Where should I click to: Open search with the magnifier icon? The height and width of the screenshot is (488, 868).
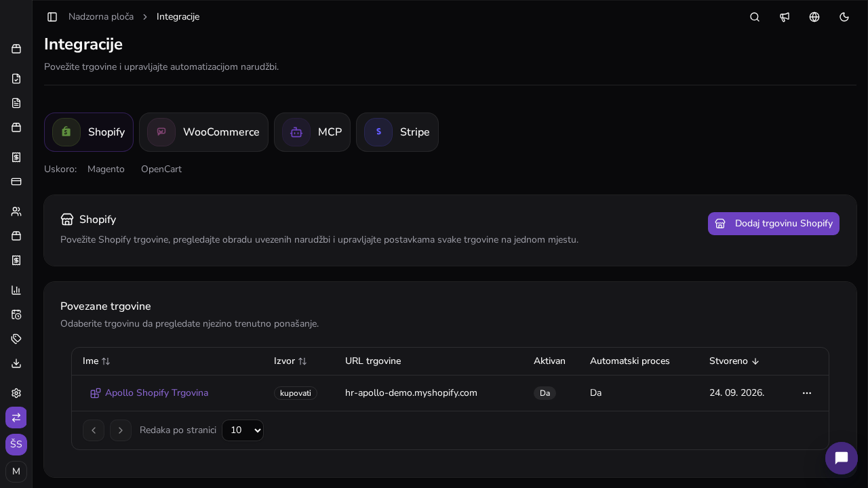tap(755, 17)
